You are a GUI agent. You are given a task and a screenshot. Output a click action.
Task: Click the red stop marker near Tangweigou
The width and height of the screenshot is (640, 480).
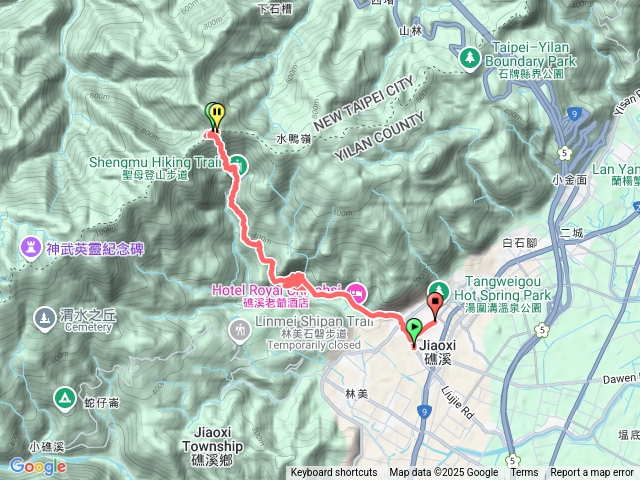(x=435, y=302)
